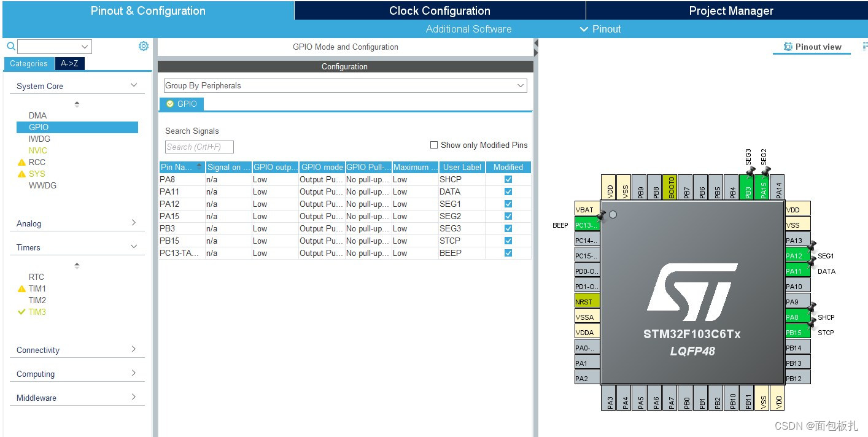Click the PC13-TA pin name cell
This screenshot has height=437, width=868.
[x=182, y=253]
